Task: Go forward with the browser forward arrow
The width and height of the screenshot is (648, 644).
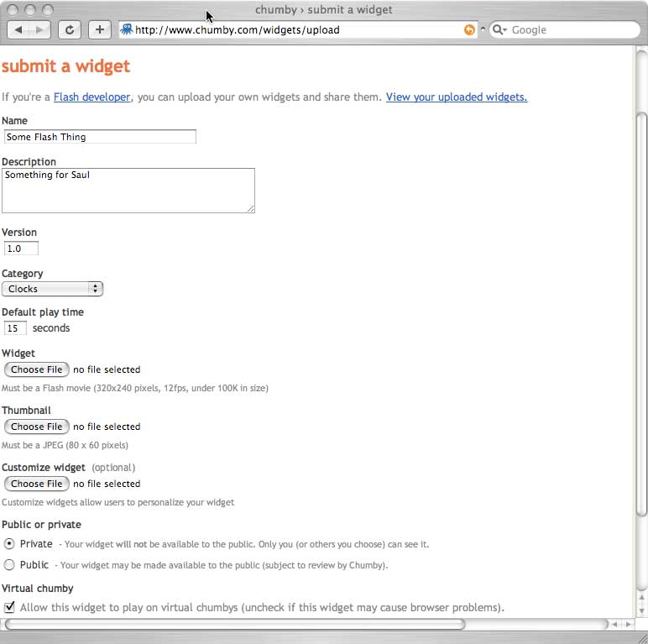Action: pos(39,29)
